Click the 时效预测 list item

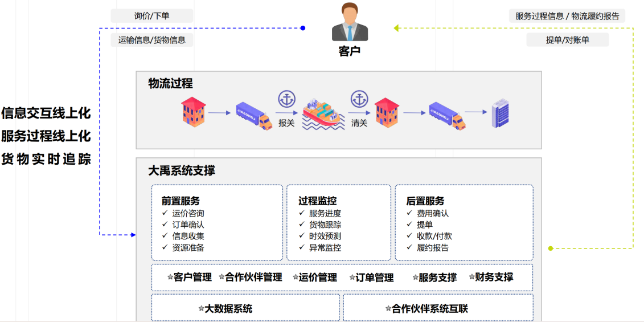tap(325, 237)
